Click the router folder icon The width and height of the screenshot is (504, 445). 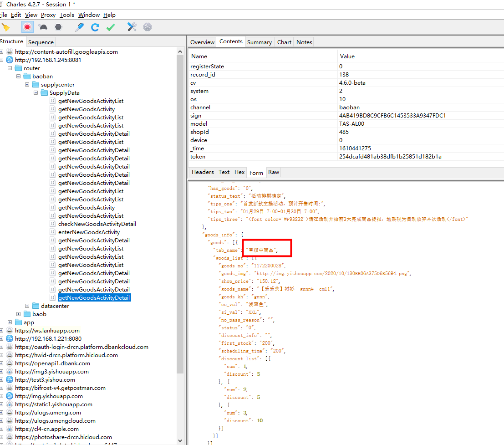click(x=18, y=68)
